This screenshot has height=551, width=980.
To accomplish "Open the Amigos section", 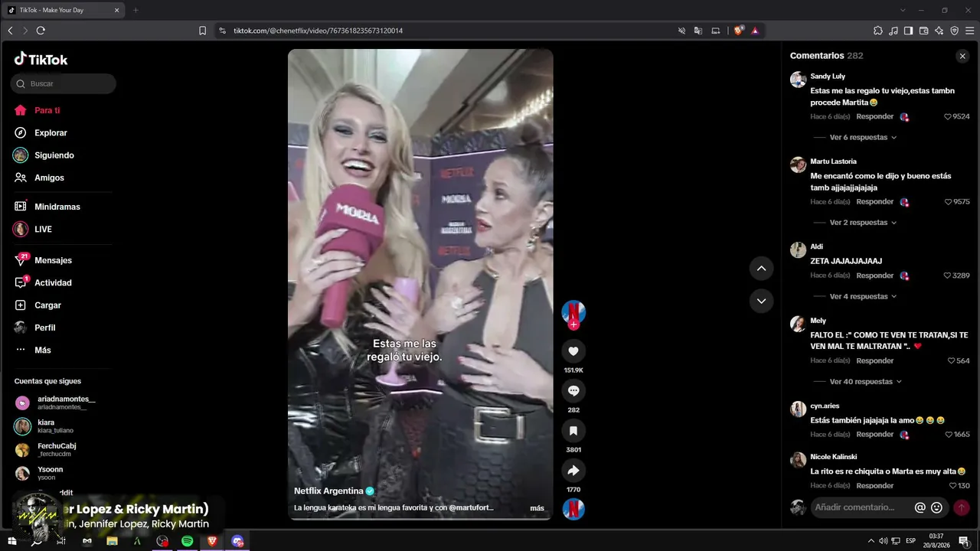I will 49,178.
